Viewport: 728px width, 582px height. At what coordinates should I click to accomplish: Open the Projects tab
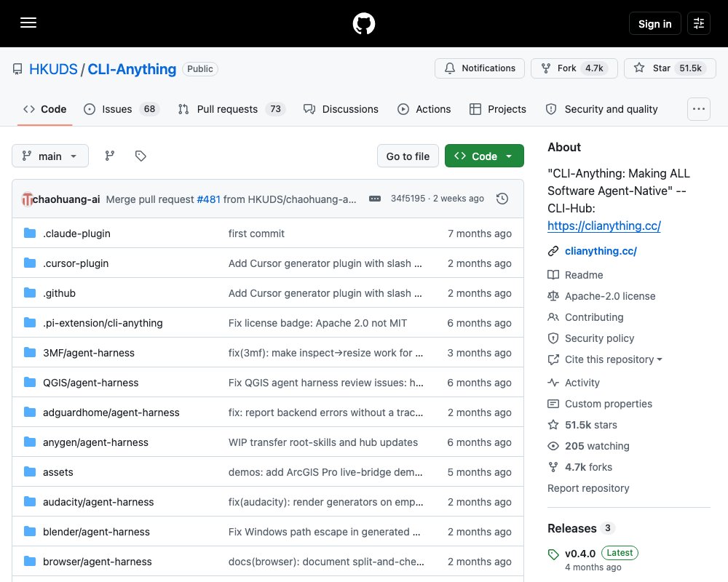click(x=498, y=109)
